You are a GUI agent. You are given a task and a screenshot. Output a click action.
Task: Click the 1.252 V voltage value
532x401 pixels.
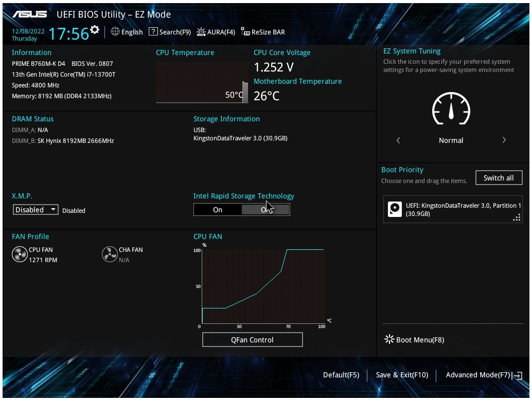(x=274, y=67)
